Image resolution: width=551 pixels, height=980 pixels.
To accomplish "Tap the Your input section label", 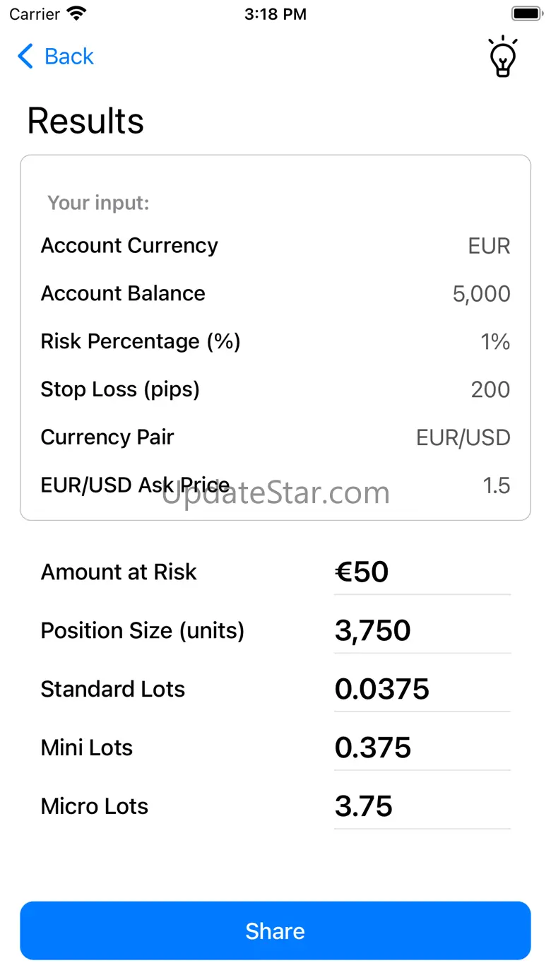I will tap(98, 203).
